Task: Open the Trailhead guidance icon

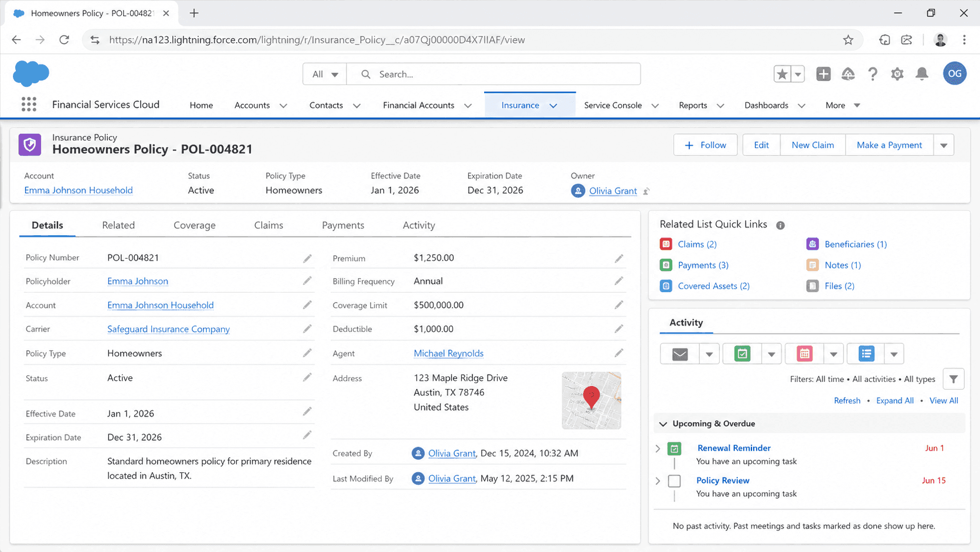Action: (848, 74)
